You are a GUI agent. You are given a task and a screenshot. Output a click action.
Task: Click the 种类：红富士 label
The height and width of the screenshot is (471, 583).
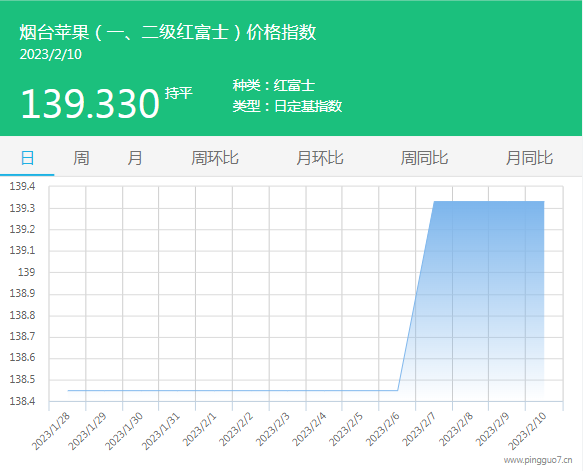click(274, 86)
